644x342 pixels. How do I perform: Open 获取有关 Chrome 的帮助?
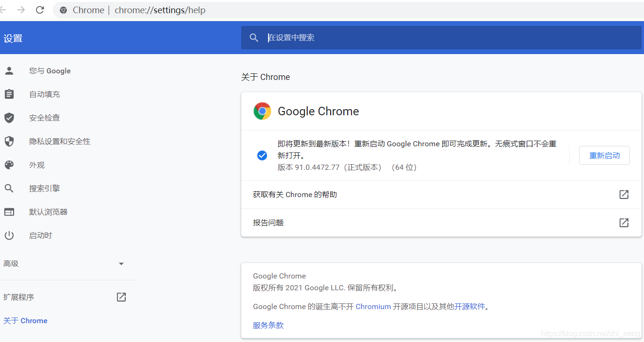coord(441,195)
